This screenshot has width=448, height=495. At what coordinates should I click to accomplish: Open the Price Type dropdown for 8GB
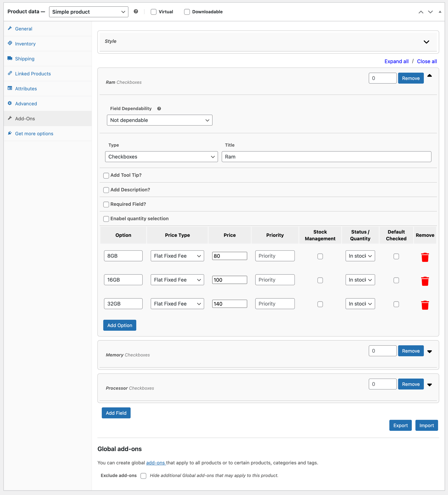pos(177,256)
